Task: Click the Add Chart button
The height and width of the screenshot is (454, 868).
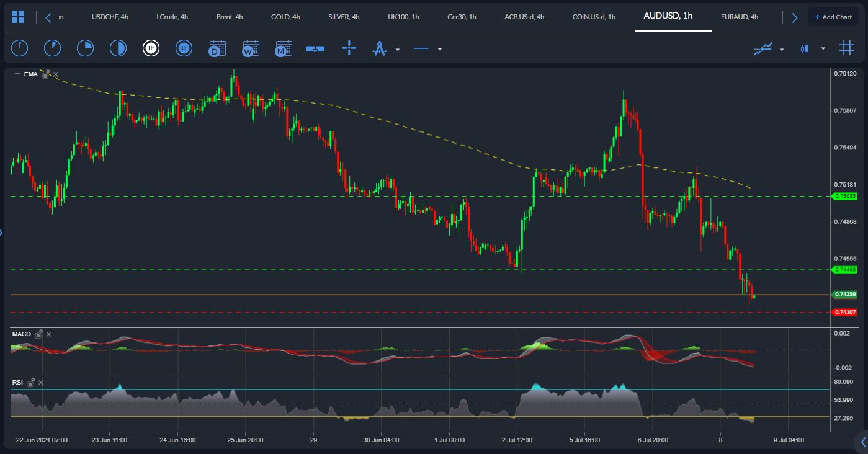Action: click(x=833, y=17)
